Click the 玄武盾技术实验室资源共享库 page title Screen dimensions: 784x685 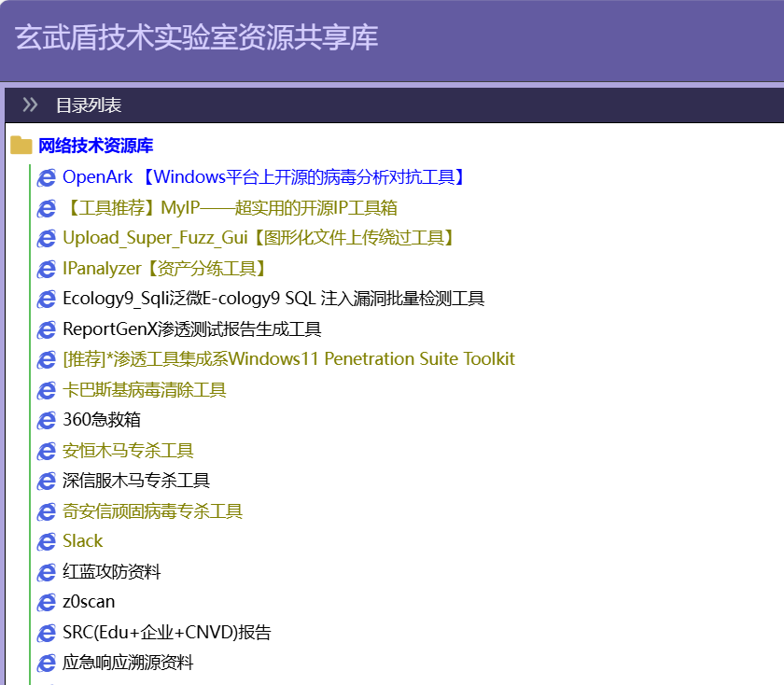pyautogui.click(x=197, y=37)
